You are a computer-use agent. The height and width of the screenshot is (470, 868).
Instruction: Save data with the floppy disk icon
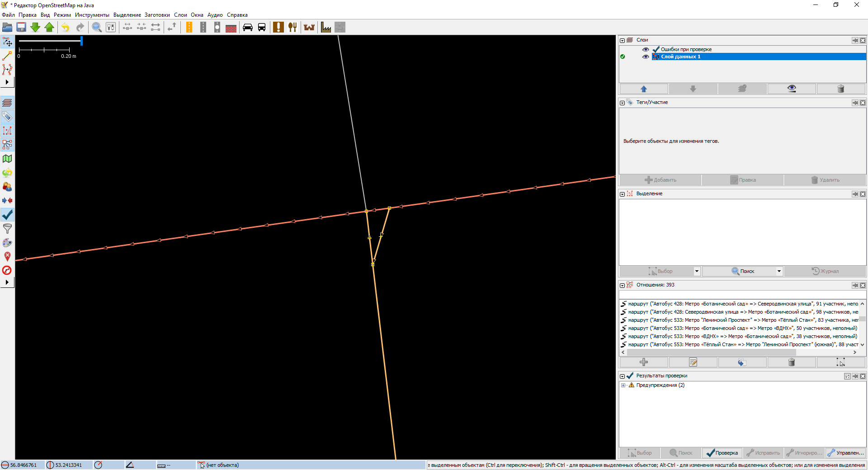point(21,27)
